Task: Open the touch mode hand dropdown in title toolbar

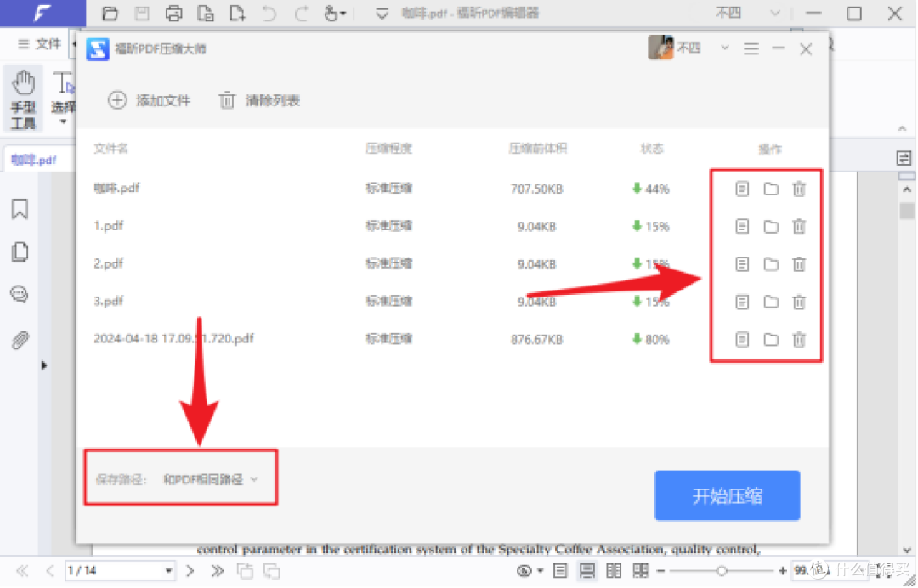Action: [x=335, y=13]
